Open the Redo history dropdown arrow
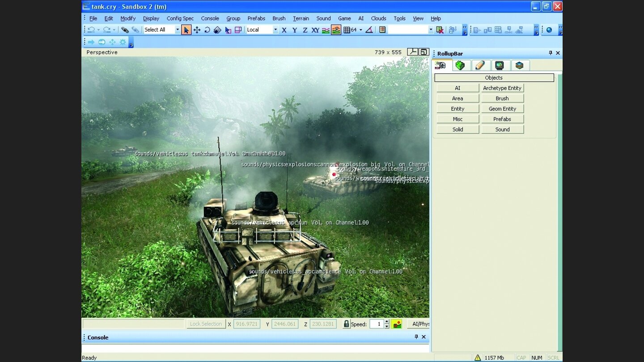Viewport: 644px width, 362px height. pos(114,30)
